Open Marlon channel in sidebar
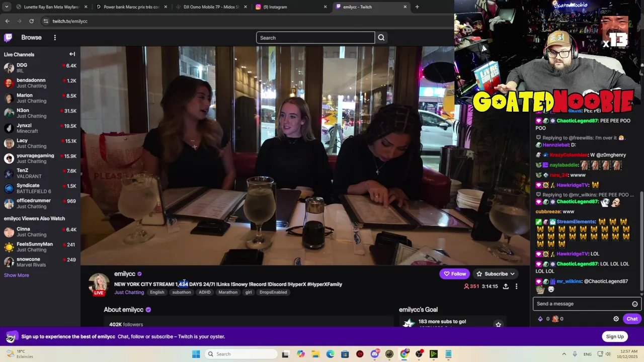This screenshot has width=644, height=362. click(x=40, y=98)
